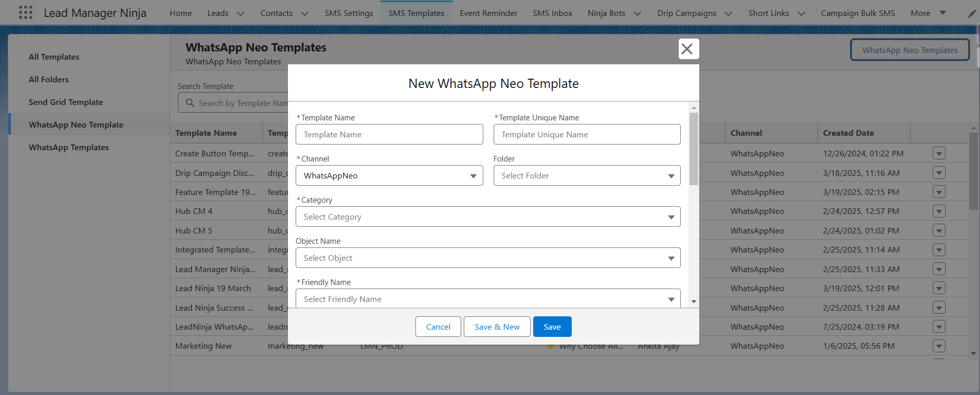Expand the Leads menu chevron

coord(240,13)
